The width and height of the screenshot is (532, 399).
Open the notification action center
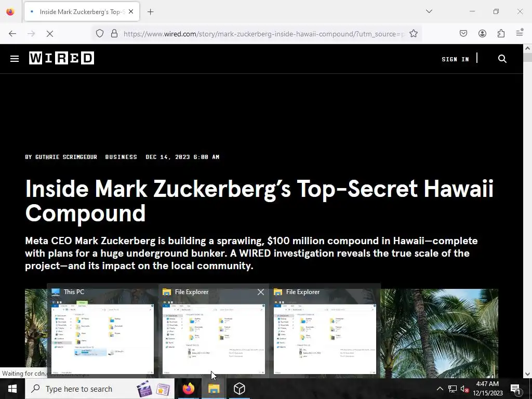coord(515,389)
